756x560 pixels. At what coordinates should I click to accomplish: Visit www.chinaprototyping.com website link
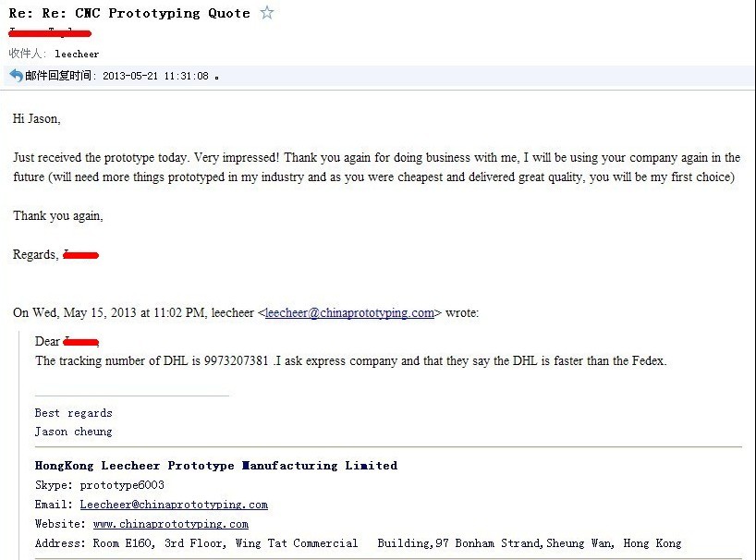[x=171, y=524]
